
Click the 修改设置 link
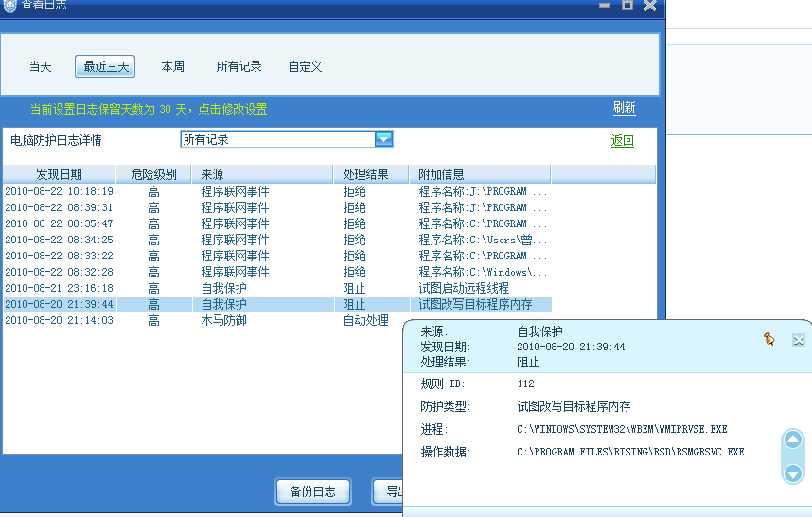tap(244, 109)
